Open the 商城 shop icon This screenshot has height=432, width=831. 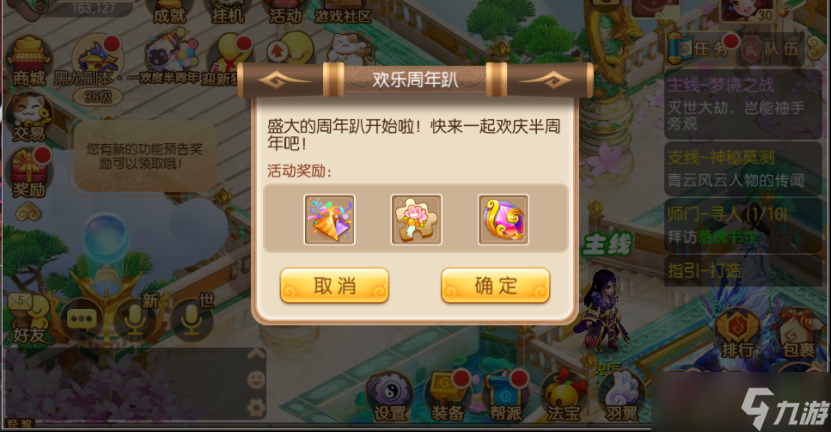click(x=29, y=63)
